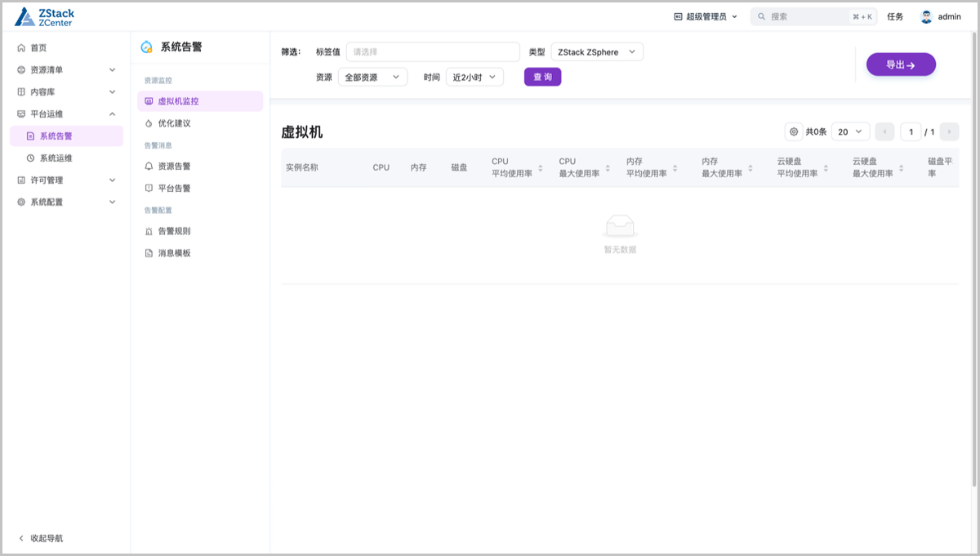The width and height of the screenshot is (980, 556).
Task: Click the page number input box
Action: click(911, 131)
